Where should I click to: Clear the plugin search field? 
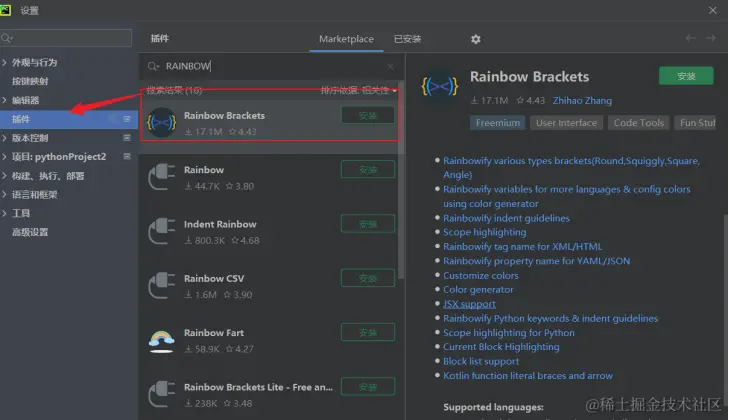[391, 67]
